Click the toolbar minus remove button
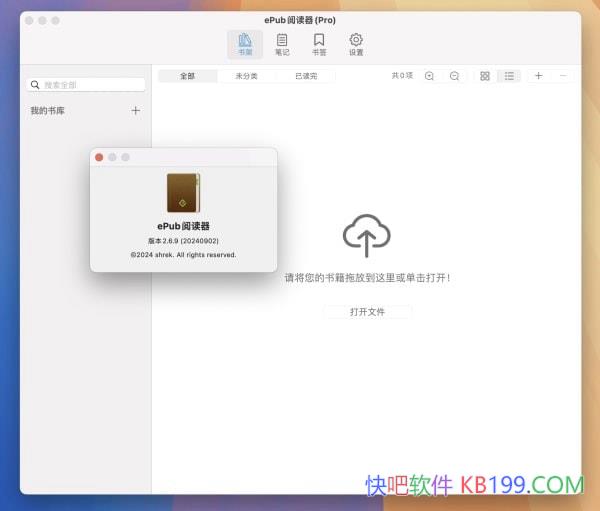Viewport: 600px width, 511px height. tap(563, 76)
